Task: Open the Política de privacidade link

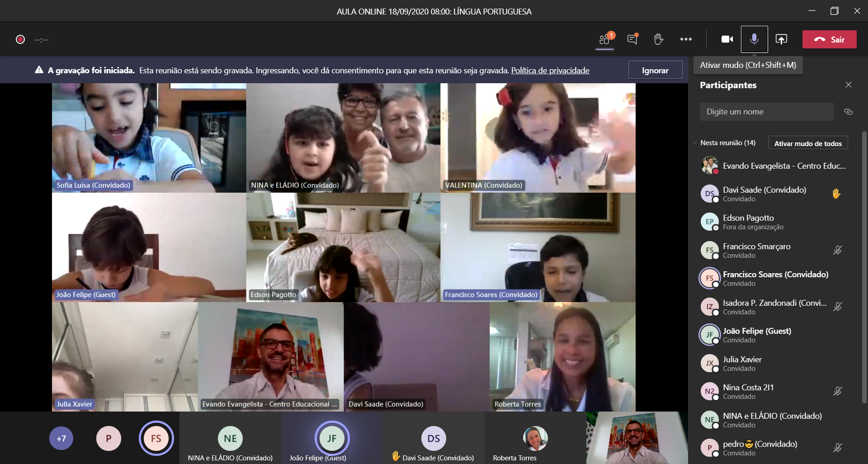Action: [550, 70]
